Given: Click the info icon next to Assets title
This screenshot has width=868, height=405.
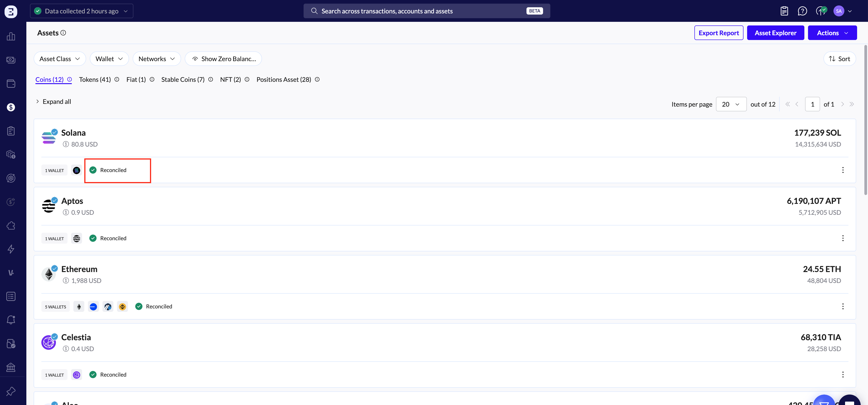Looking at the screenshot, I should click(63, 33).
